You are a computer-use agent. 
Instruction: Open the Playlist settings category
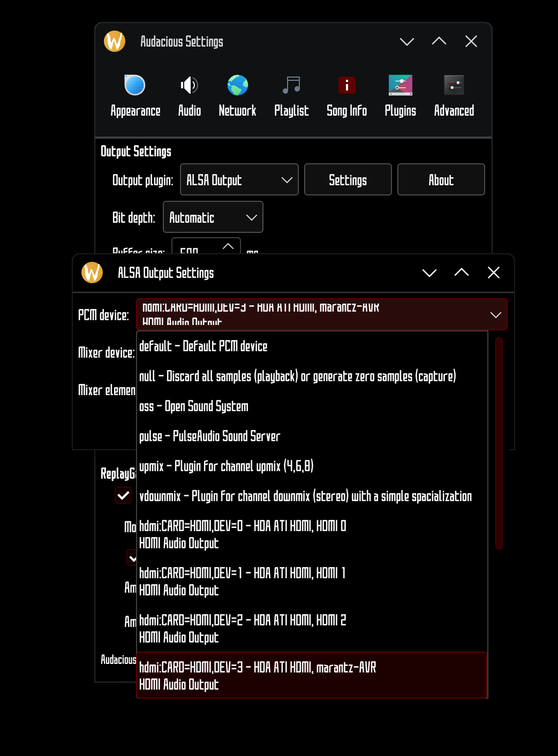click(x=291, y=96)
